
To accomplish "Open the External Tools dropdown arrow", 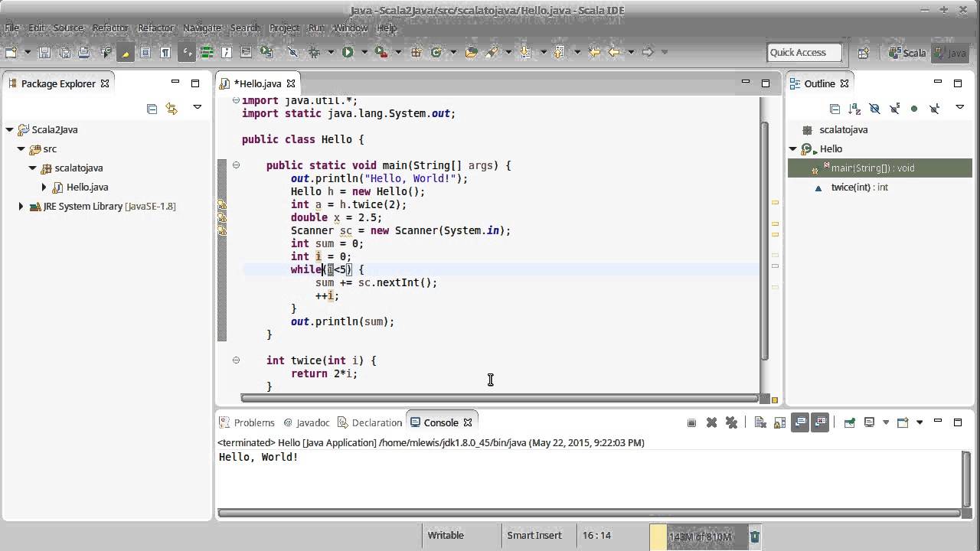I will pyautogui.click(x=397, y=52).
